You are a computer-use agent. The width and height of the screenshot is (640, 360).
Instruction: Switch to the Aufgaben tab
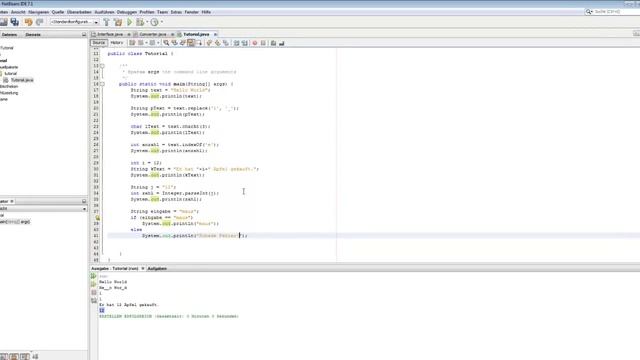pyautogui.click(x=157, y=269)
